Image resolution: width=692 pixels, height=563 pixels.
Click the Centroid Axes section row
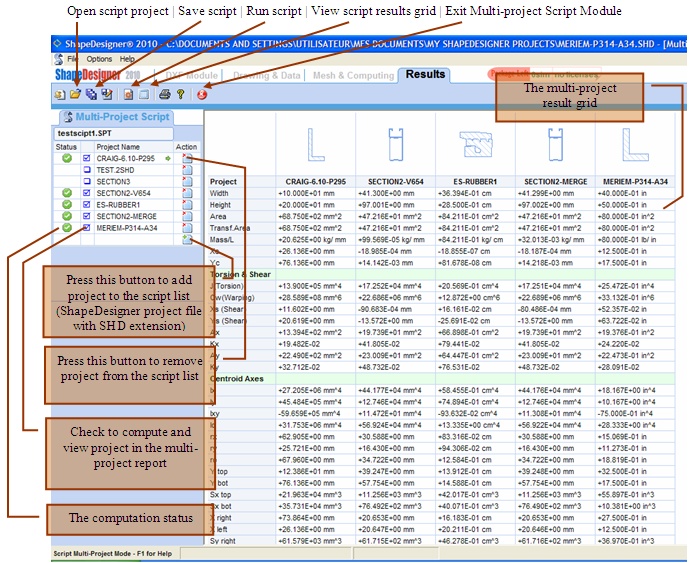[x=441, y=379]
